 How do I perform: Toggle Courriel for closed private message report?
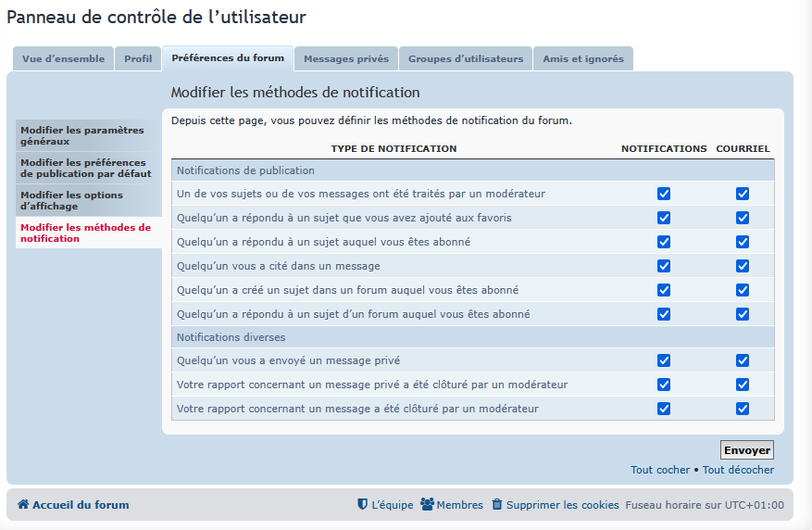point(742,385)
